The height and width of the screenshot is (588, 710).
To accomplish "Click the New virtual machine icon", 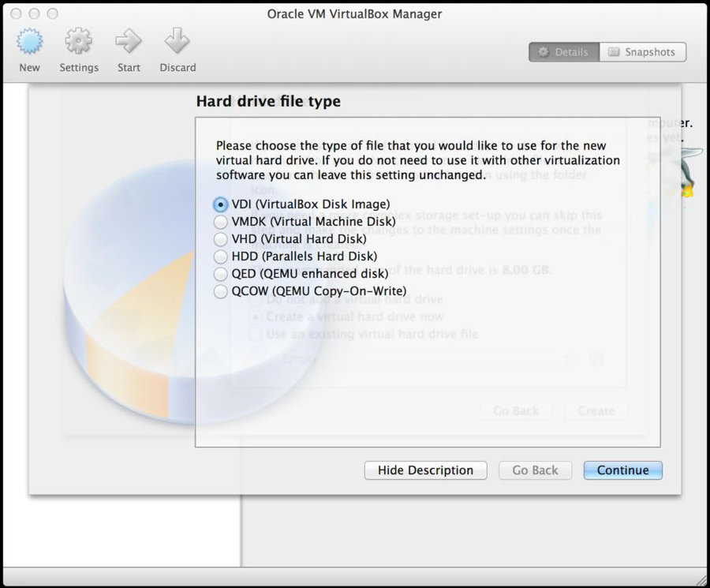I will 29,41.
